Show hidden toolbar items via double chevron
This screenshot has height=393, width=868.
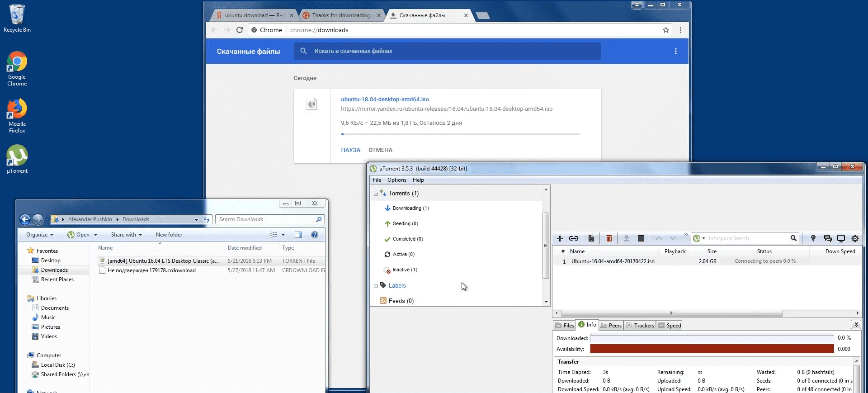coord(686,235)
